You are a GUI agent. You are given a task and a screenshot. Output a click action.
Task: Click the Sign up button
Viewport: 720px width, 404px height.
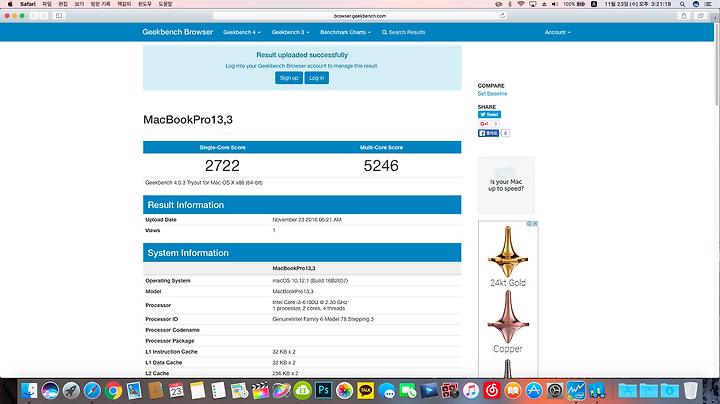tap(289, 78)
